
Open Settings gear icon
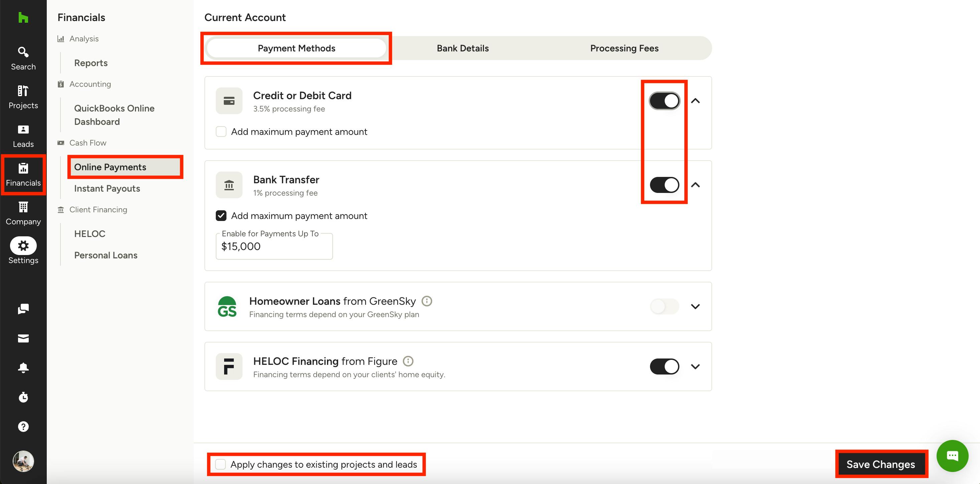pos(23,246)
